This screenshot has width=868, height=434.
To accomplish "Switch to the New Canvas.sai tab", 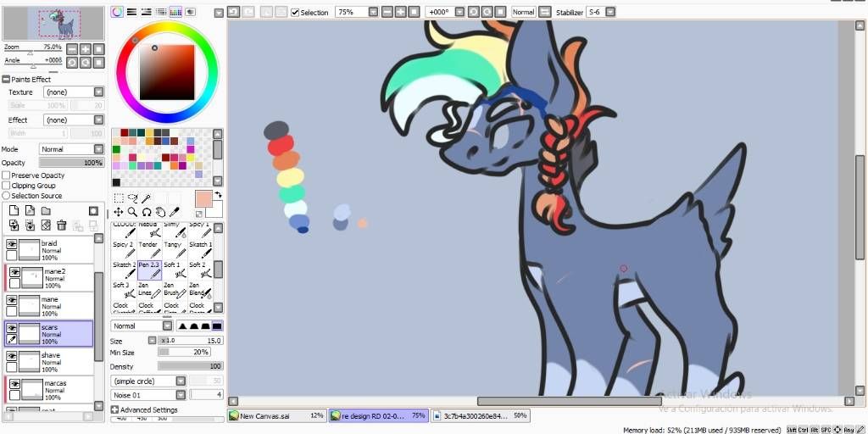I will tap(277, 415).
